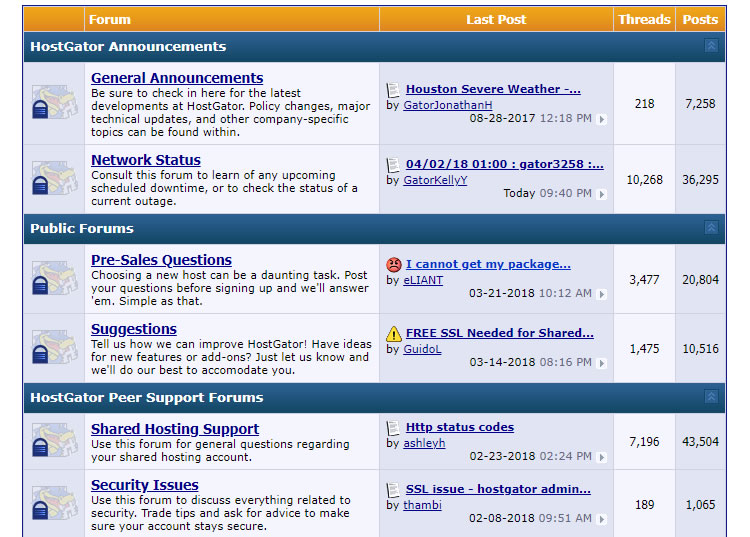Open the 04/02/18 gator3258 thread
Image resolution: width=750 pixels, height=537 pixels.
coord(505,164)
